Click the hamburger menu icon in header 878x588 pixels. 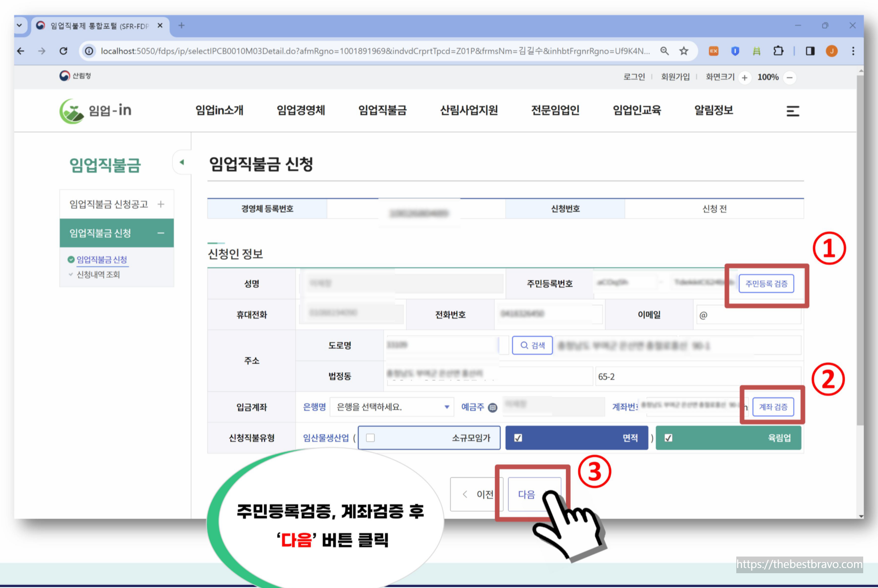pyautogui.click(x=792, y=111)
